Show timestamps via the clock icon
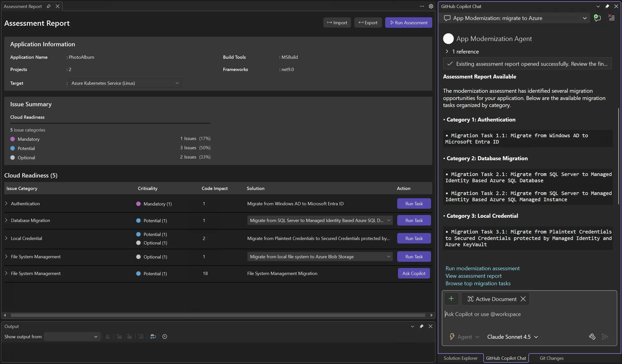Image resolution: width=622 pixels, height=364 pixels. (164, 336)
